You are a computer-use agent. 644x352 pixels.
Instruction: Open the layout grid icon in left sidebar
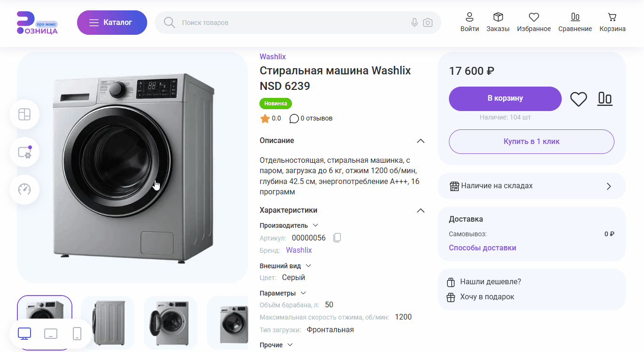coord(24,114)
